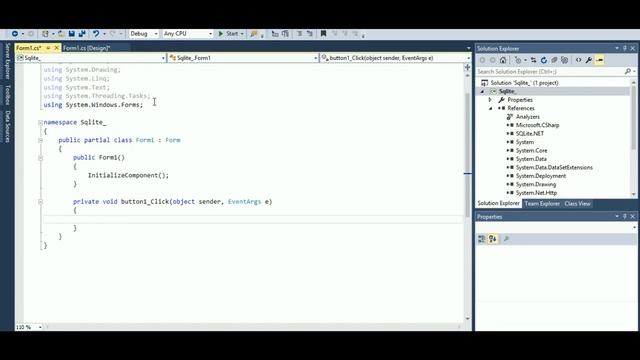
Task: Select the Solution 'Sqlite_' node
Action: point(524,83)
